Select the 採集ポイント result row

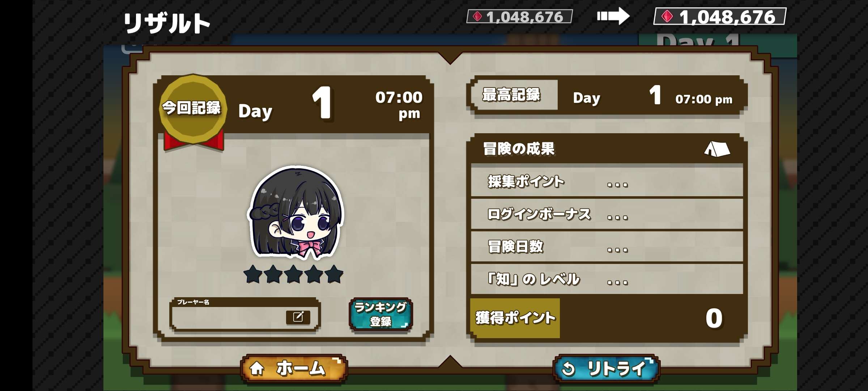click(607, 182)
